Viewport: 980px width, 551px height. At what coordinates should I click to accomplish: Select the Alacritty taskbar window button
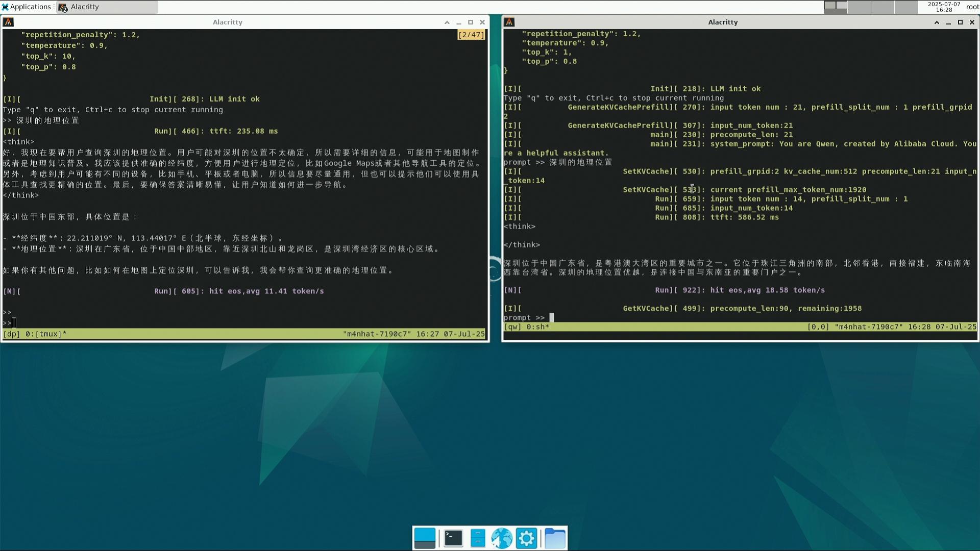point(107,7)
